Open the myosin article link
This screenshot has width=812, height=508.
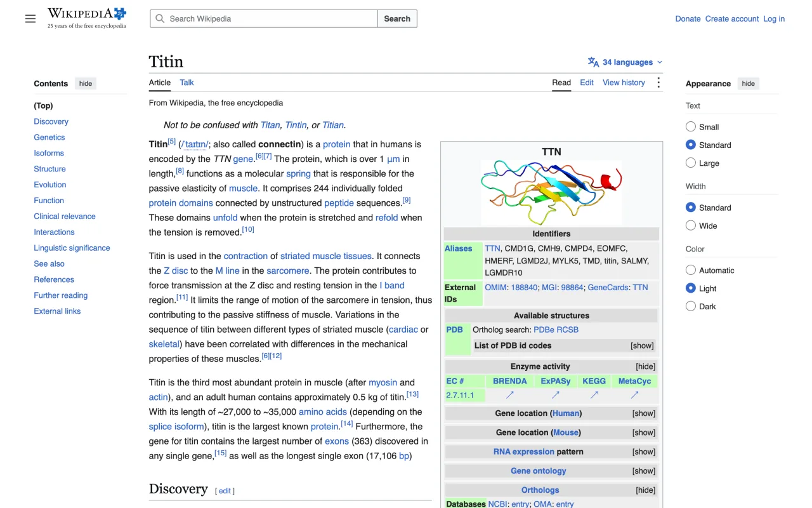(383, 382)
